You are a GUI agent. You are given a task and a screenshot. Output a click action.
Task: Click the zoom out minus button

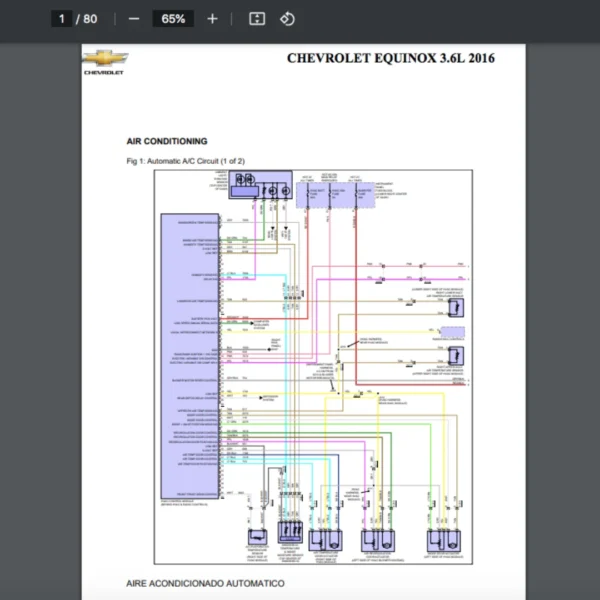point(134,19)
